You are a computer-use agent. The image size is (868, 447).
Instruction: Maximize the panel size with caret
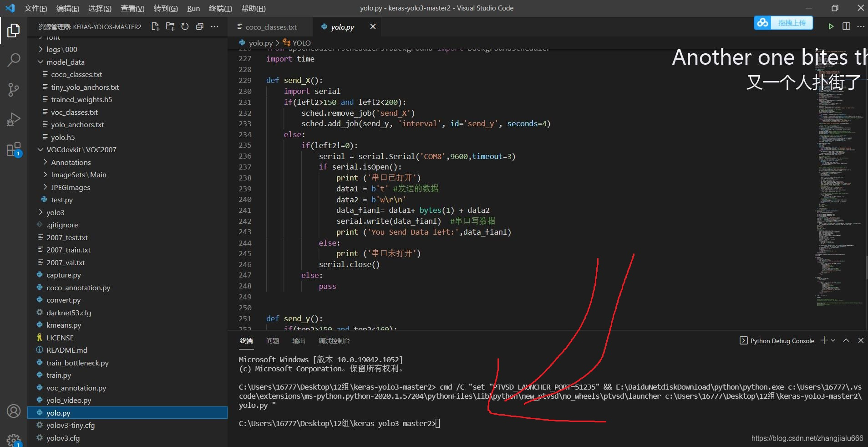point(846,340)
